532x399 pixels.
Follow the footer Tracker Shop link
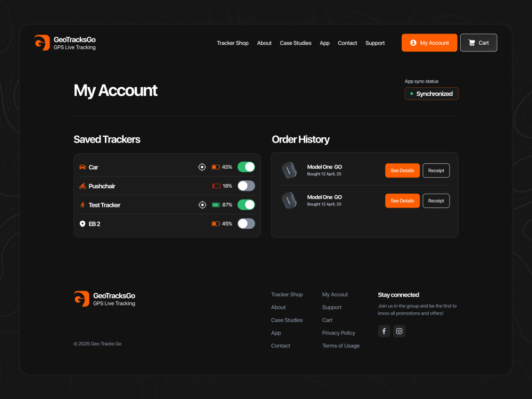pos(287,295)
